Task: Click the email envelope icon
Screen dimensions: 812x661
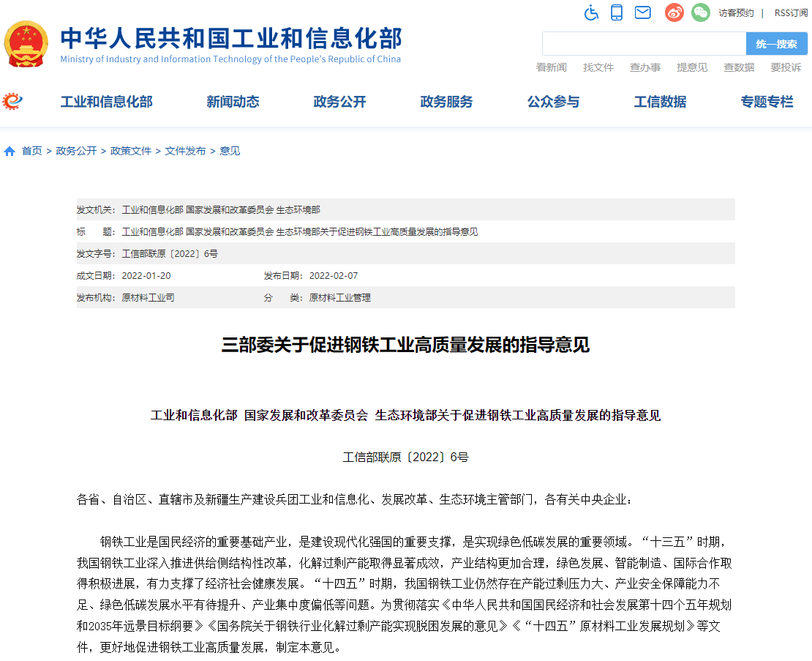Action: point(642,12)
